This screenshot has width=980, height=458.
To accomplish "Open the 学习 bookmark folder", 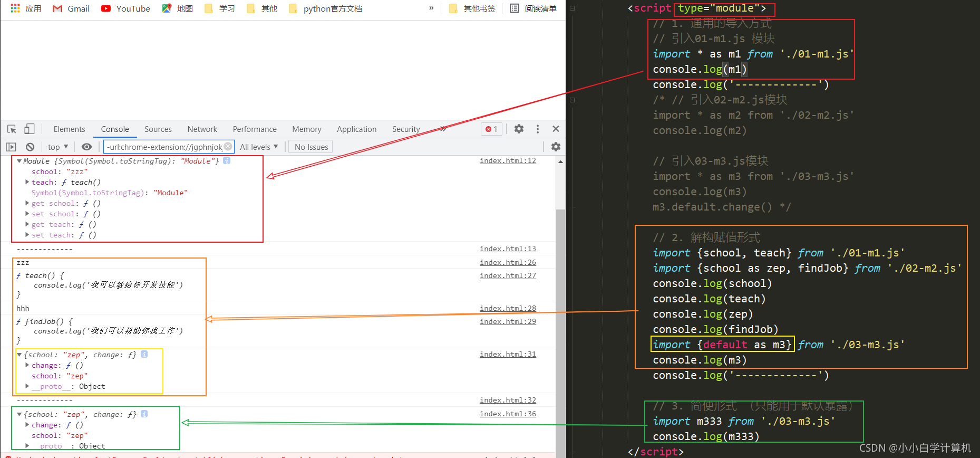I will [x=220, y=8].
